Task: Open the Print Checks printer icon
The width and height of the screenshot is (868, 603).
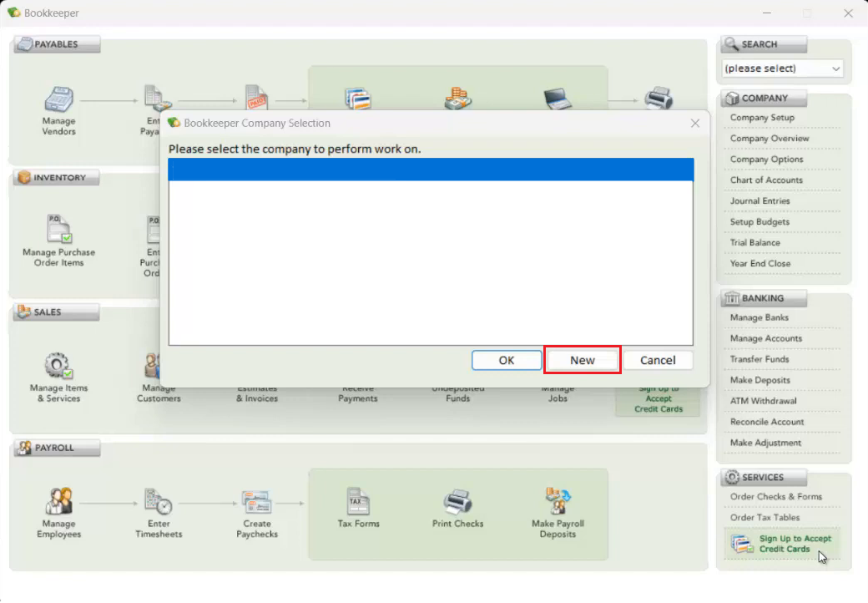Action: pos(458,502)
